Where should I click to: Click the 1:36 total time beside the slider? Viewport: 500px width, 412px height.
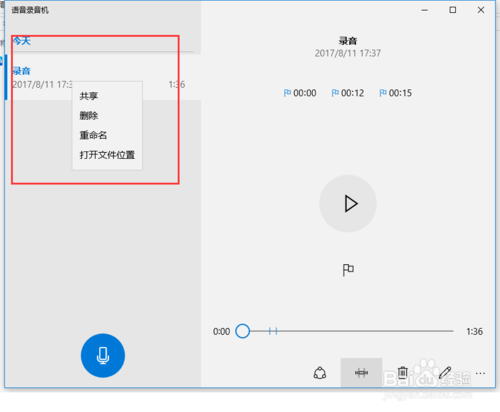(x=474, y=332)
